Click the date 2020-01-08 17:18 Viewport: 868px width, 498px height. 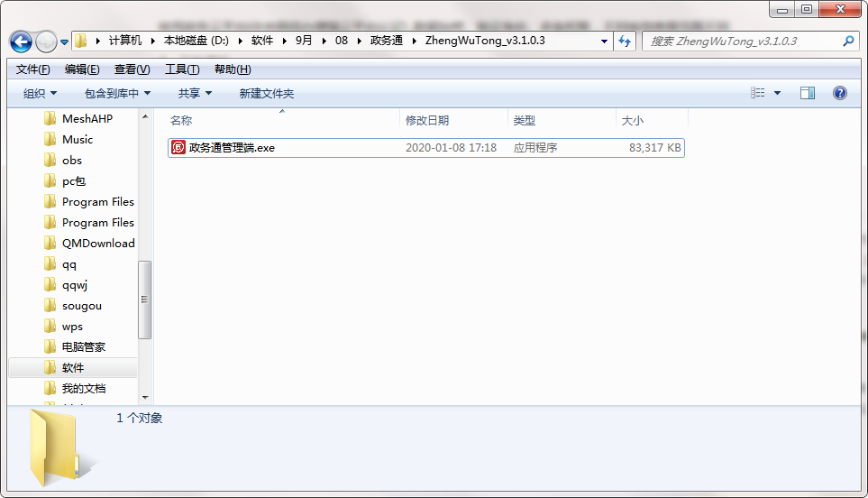(452, 148)
